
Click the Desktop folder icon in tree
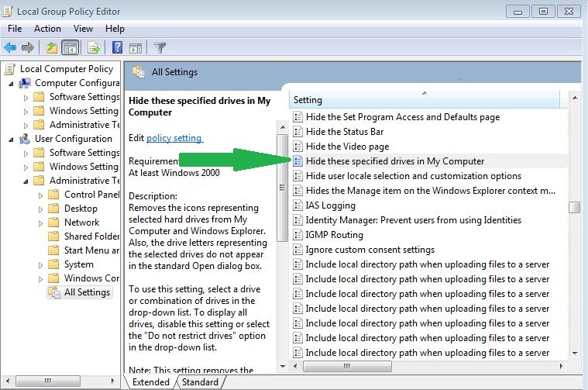pyautogui.click(x=53, y=209)
